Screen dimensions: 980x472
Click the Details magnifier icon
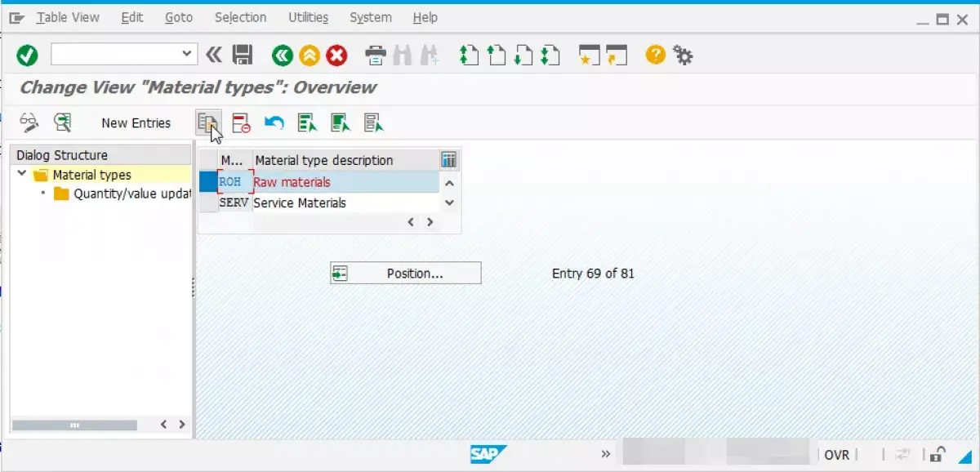[62, 122]
